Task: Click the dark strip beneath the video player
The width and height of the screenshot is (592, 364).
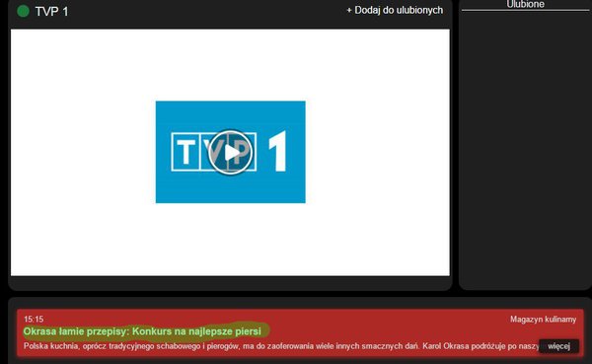Action: point(230,282)
